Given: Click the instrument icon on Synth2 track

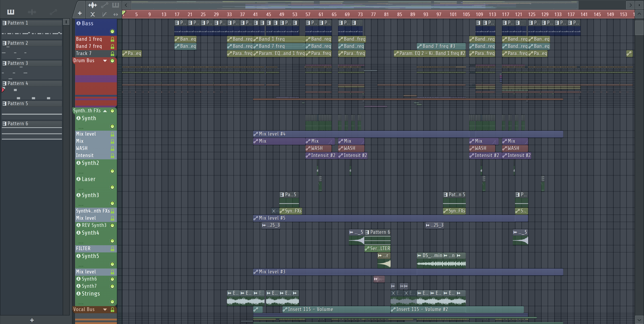Looking at the screenshot, I should click(x=78, y=163).
